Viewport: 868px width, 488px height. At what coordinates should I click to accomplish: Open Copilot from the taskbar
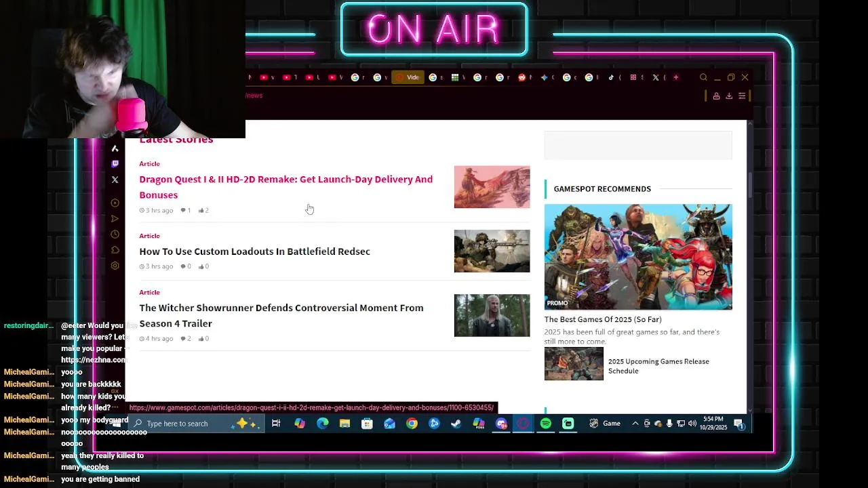click(300, 424)
